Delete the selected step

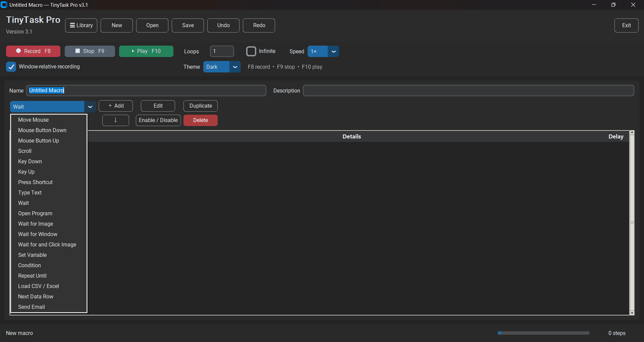click(x=201, y=120)
